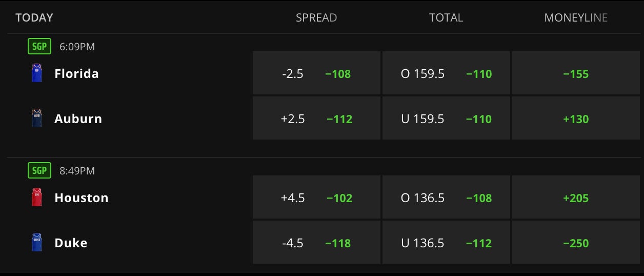The height and width of the screenshot is (276, 644).
Task: Open the Duke team name link
Action: pos(71,243)
